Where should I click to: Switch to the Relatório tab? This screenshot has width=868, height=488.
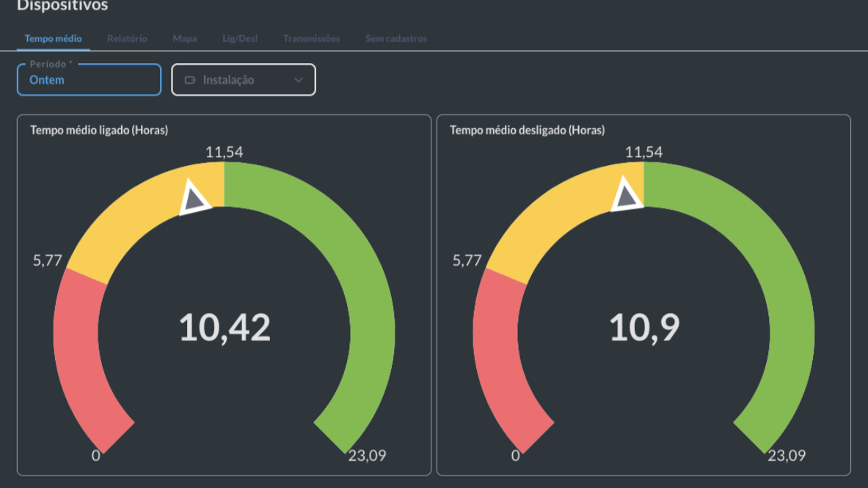click(x=127, y=38)
